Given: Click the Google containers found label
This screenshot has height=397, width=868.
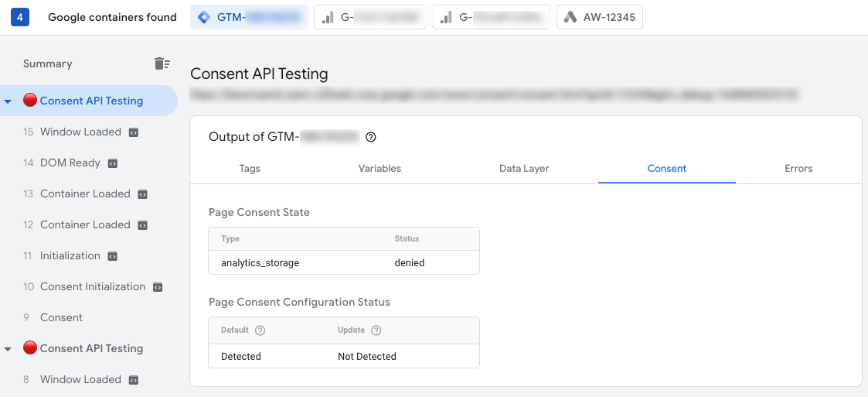Looking at the screenshot, I should [112, 17].
